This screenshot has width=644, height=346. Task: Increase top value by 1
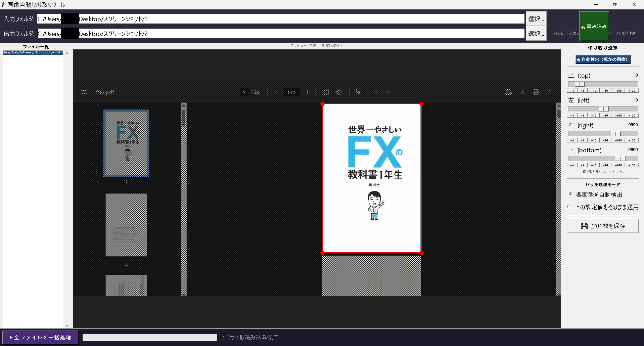pyautogui.click(x=582, y=90)
